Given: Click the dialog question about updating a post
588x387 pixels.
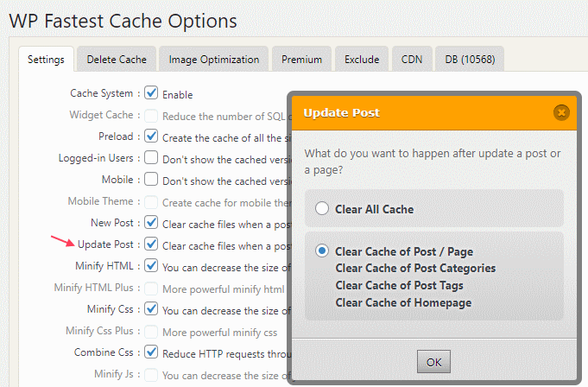Looking at the screenshot, I should tap(433, 162).
